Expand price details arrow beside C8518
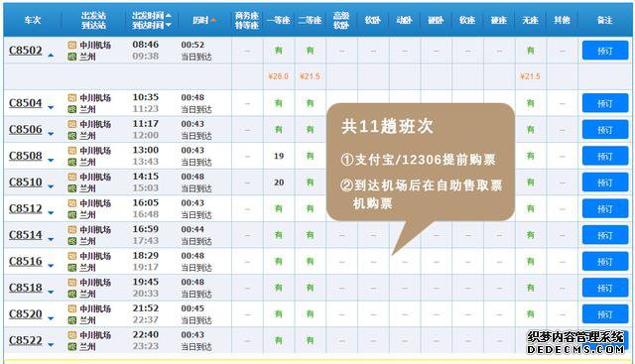 [x=51, y=292]
